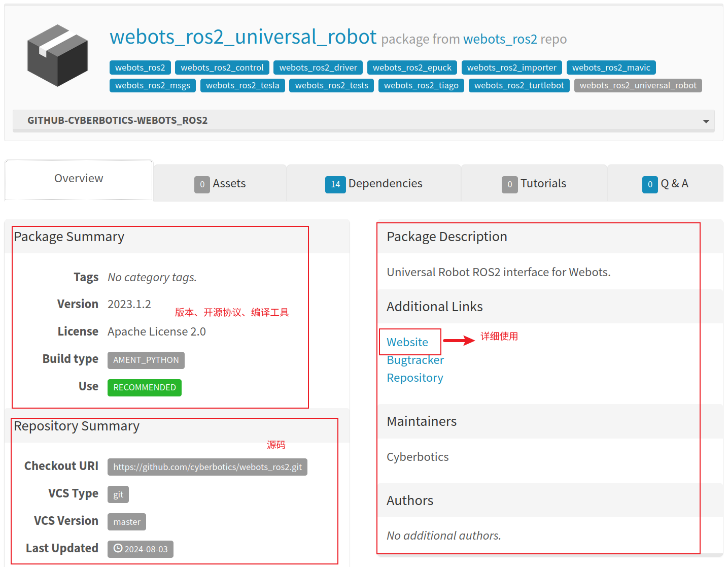Click the Maintainers heading
Image resolution: width=728 pixels, height=567 pixels.
[x=422, y=421]
